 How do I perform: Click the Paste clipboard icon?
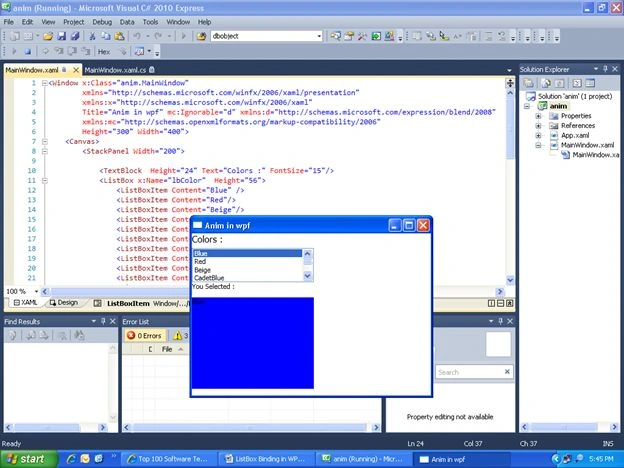pos(119,36)
